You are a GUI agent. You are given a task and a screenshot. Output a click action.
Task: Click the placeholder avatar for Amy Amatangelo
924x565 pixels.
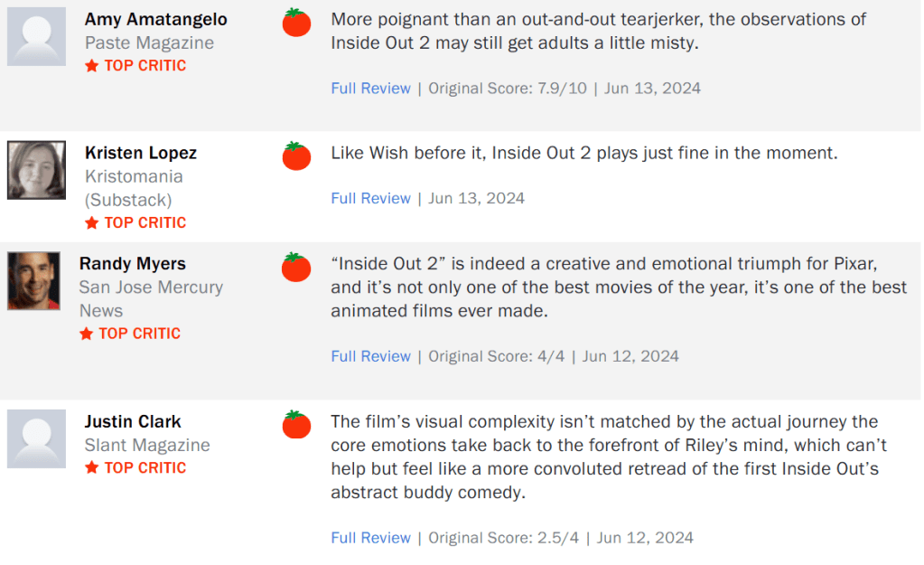(x=36, y=36)
